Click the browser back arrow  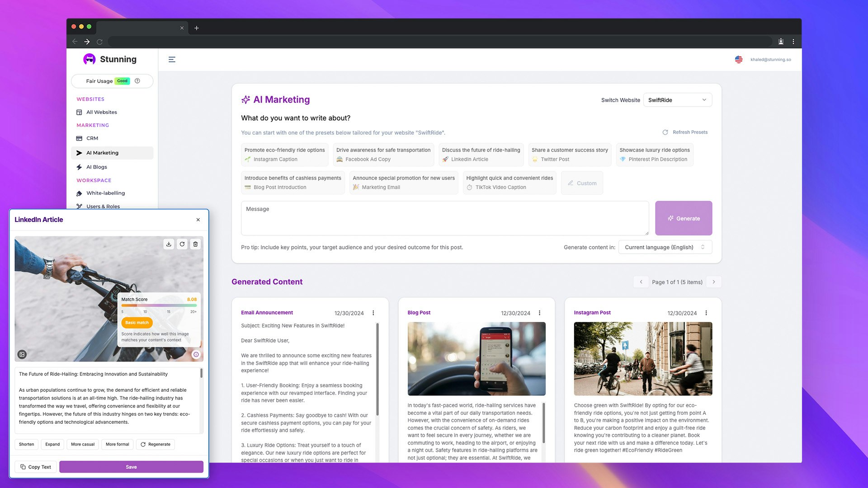75,42
